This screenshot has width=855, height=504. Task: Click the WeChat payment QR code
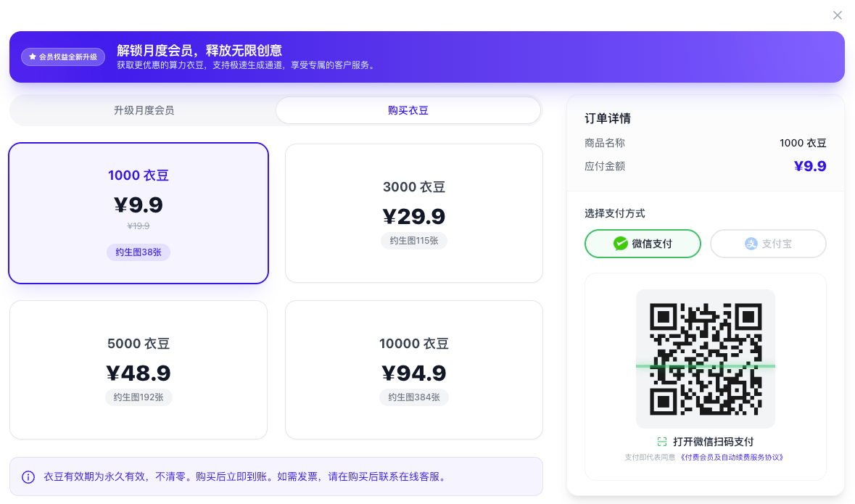pos(706,359)
